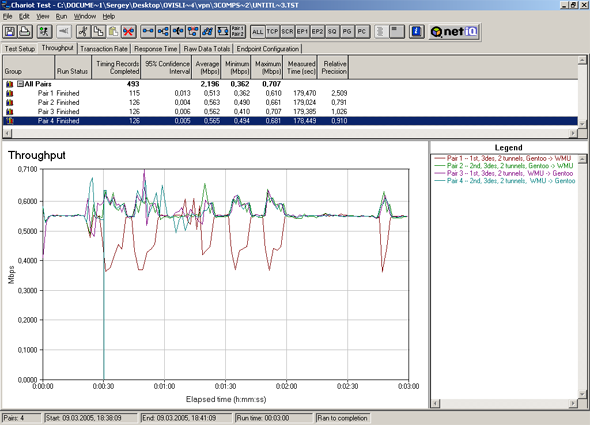Click the Paste clipboard icon
590x425 pixels.
[113, 32]
